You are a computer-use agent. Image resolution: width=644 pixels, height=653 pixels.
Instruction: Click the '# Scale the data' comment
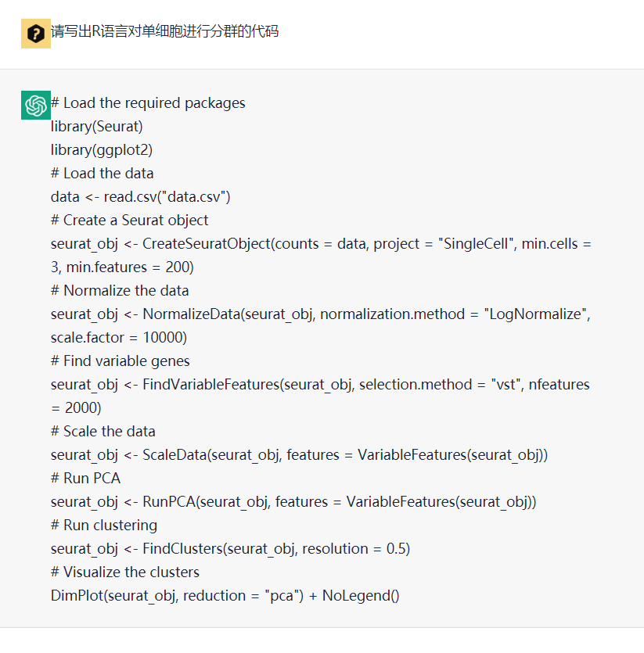[103, 431]
